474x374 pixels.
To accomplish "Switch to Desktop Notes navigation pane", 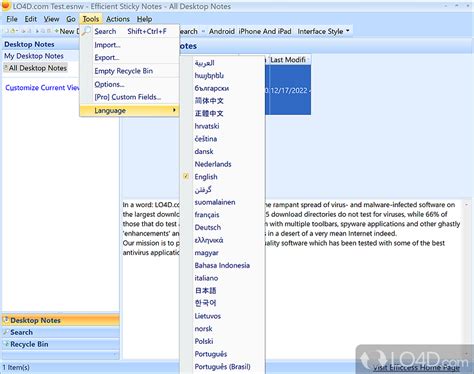I will [61, 320].
